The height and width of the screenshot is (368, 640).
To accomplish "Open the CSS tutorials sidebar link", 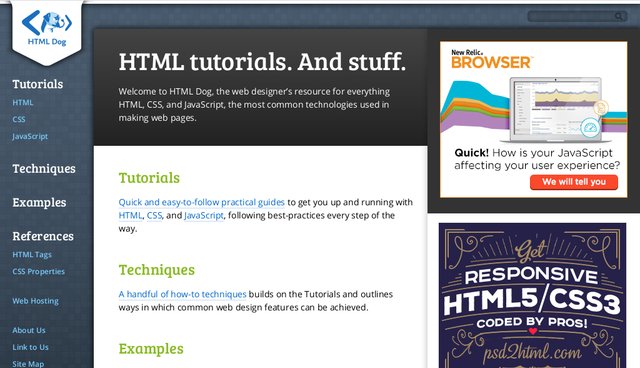I will click(x=19, y=119).
